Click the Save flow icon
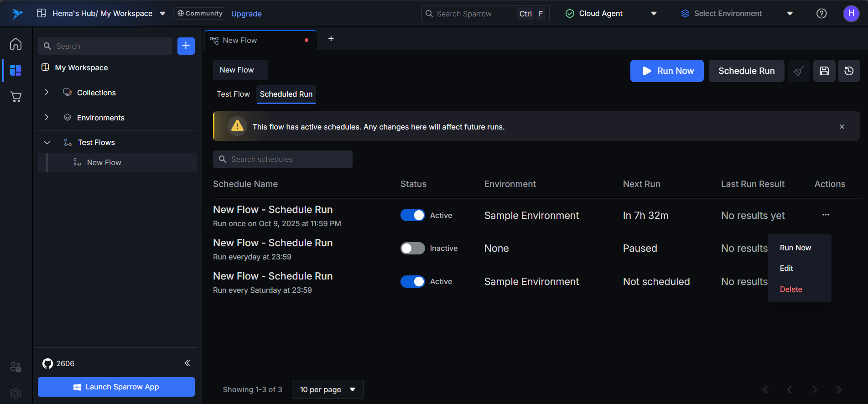The width and height of the screenshot is (868, 404). click(824, 71)
